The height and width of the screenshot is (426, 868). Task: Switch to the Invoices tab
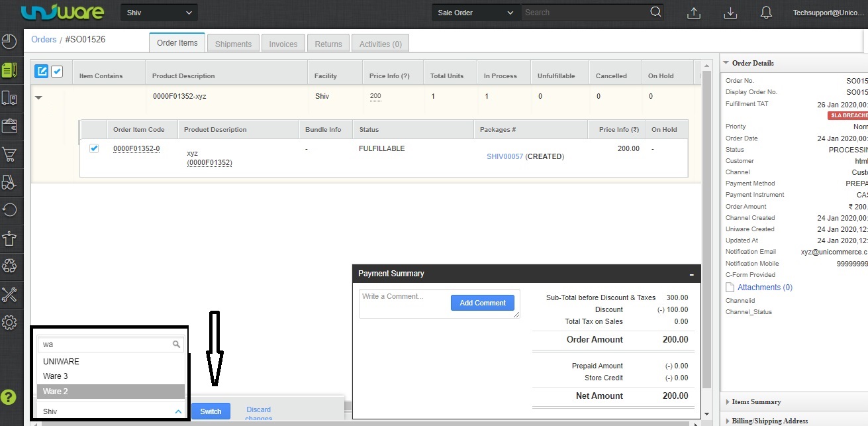click(x=283, y=44)
